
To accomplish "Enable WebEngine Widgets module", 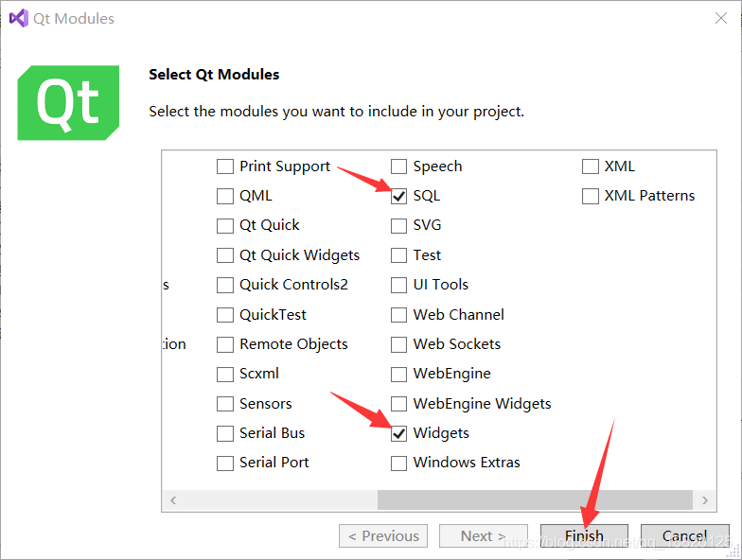I will point(398,404).
